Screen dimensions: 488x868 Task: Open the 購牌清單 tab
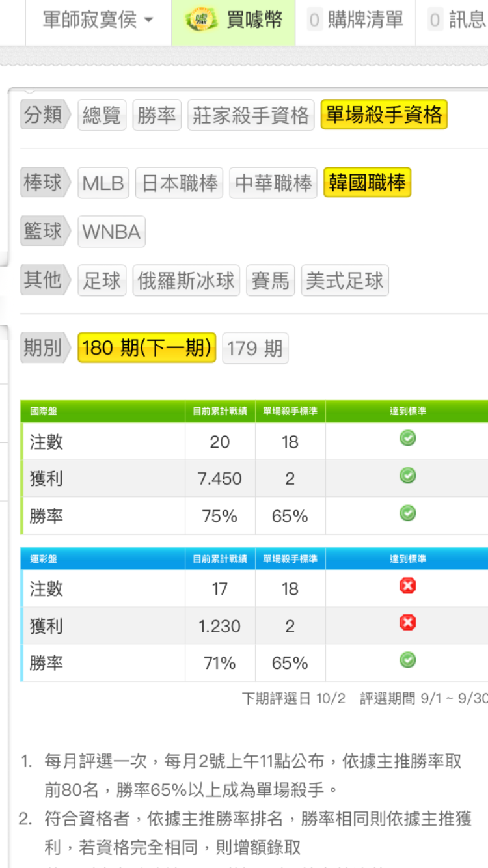[355, 20]
